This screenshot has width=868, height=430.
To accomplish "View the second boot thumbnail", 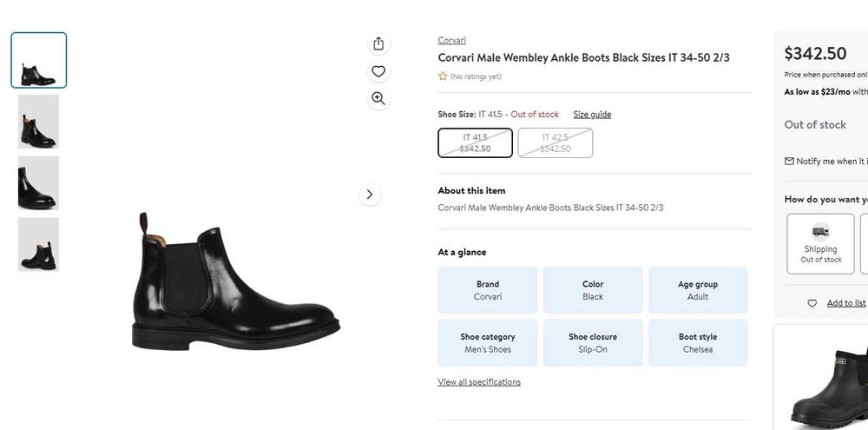I will [x=39, y=122].
